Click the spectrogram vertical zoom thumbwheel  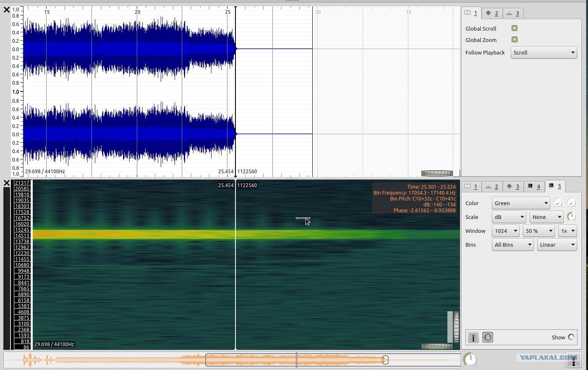pyautogui.click(x=456, y=327)
